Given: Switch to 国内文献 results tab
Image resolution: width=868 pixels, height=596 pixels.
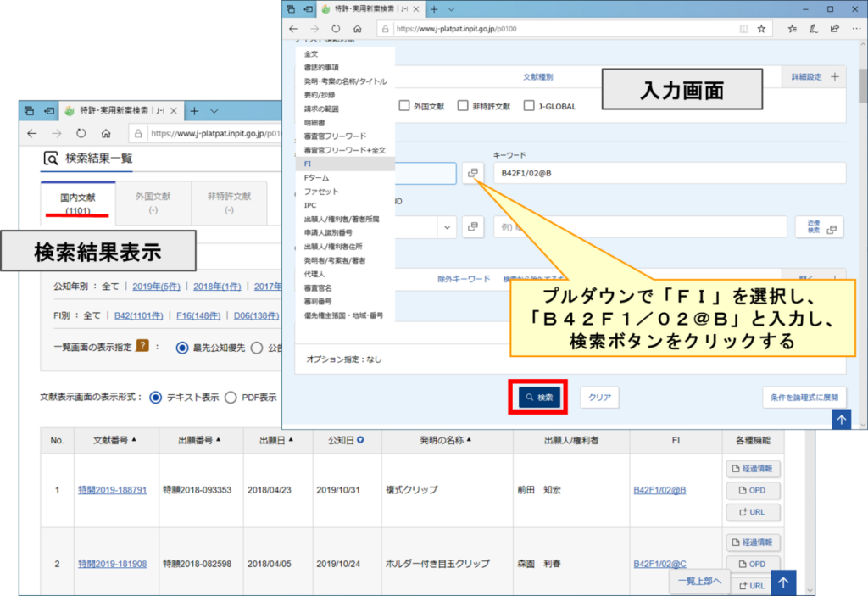Looking at the screenshot, I should pos(78,202).
